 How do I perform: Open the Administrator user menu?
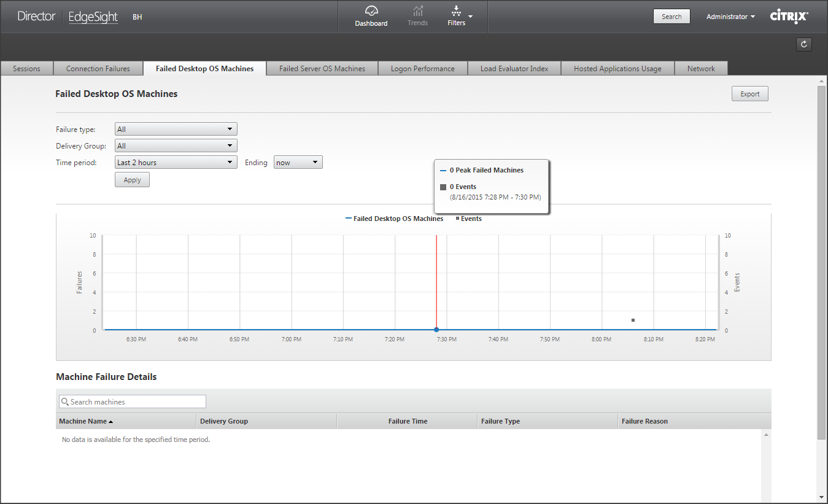coord(730,17)
